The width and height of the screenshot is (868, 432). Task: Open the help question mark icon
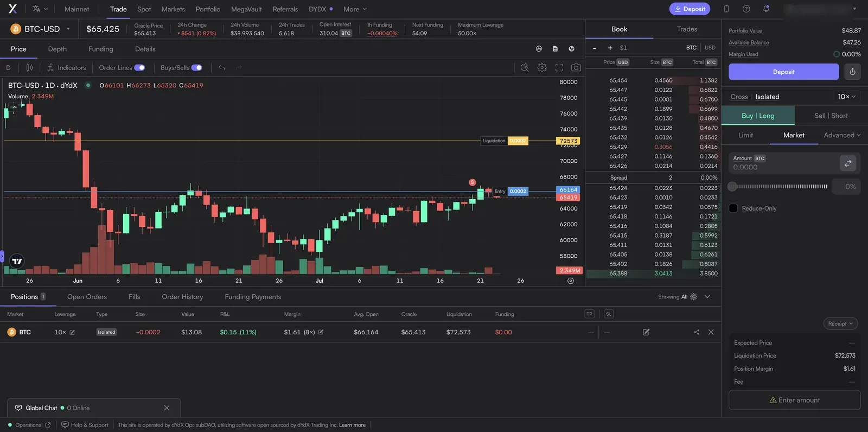tap(746, 9)
